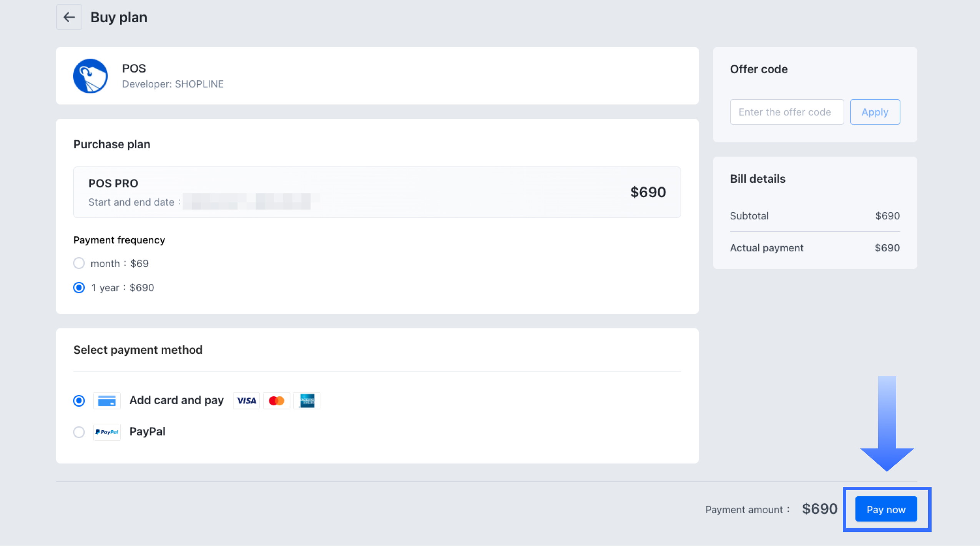Click the Visa card logo

point(246,401)
